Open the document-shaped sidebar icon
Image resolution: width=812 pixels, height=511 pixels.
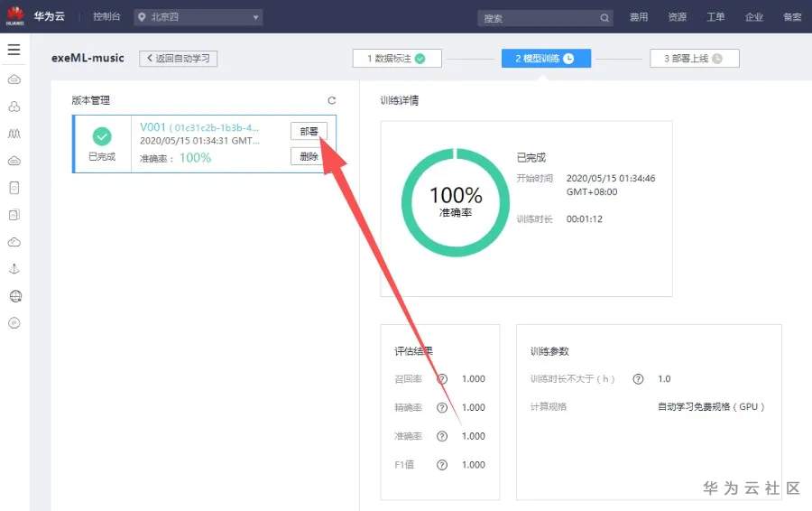coord(14,188)
